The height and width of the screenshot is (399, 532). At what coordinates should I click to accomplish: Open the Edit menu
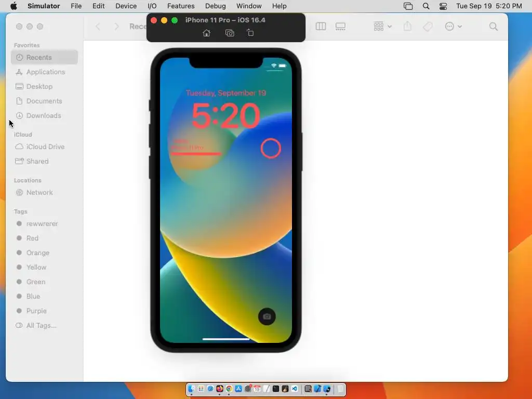click(x=98, y=6)
